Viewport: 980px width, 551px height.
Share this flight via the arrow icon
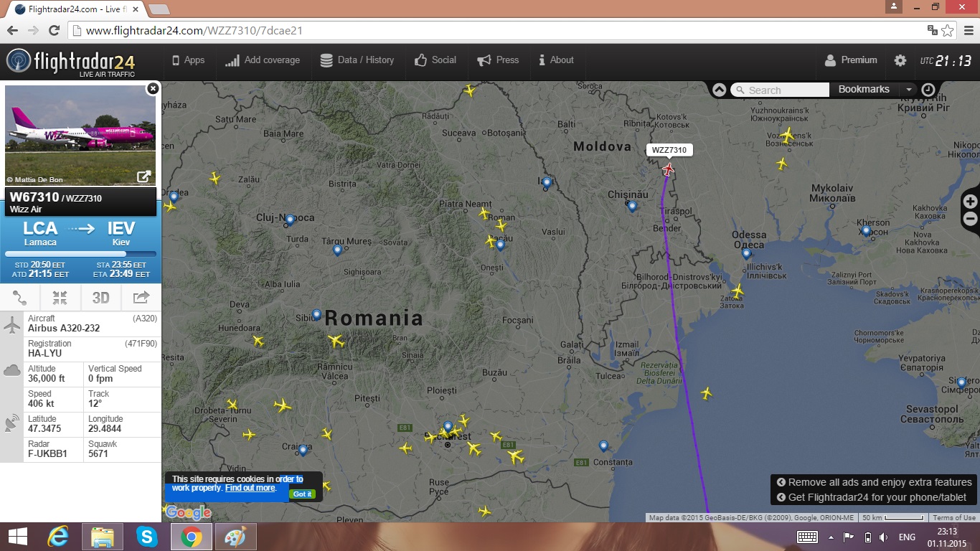pos(141,298)
